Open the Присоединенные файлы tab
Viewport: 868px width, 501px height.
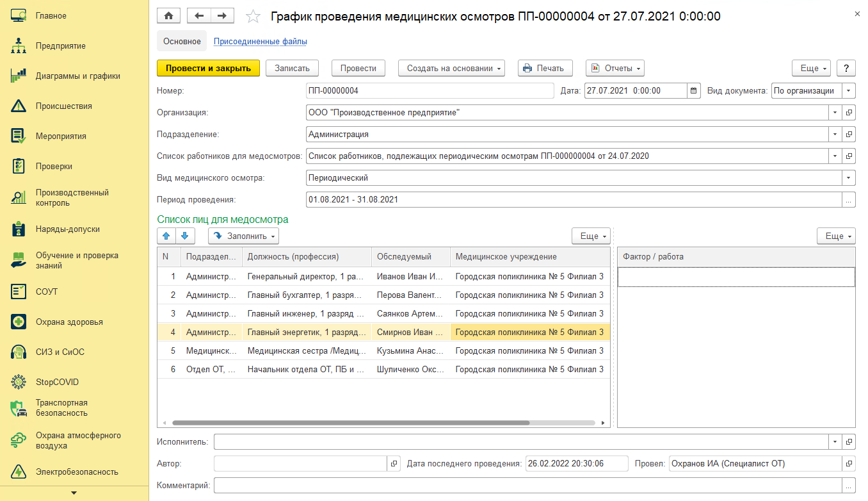coord(261,41)
